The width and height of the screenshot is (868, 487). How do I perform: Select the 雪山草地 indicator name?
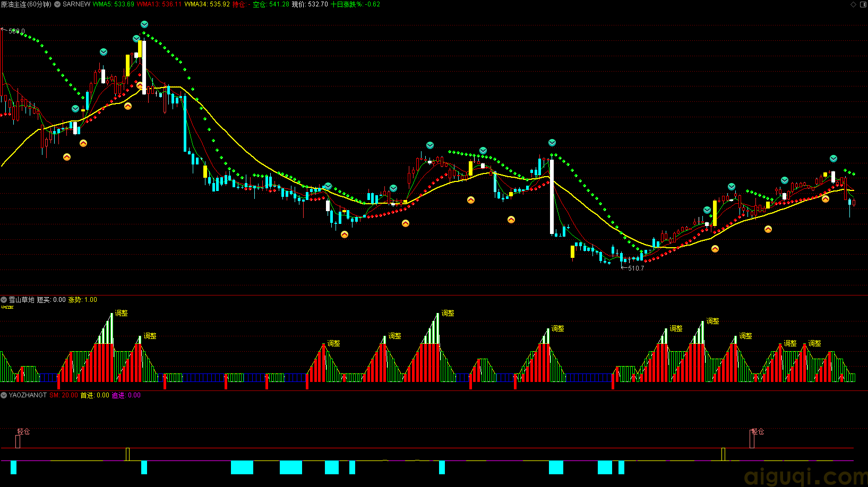(21, 300)
